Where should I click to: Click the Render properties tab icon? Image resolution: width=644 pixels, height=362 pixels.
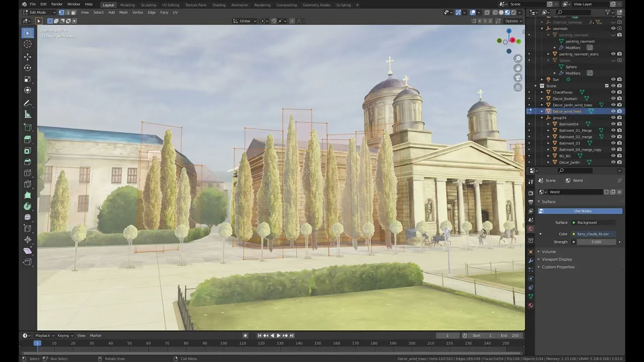[531, 193]
